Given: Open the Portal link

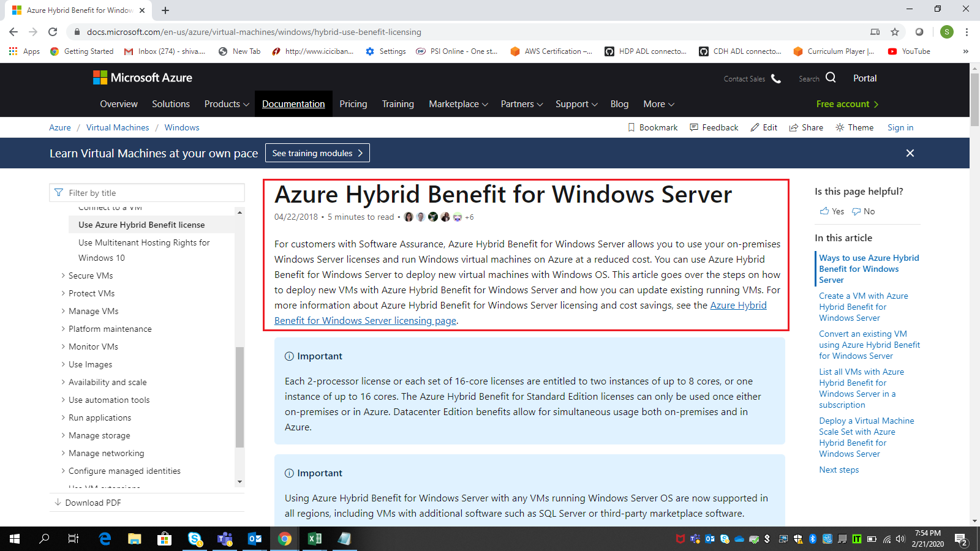Looking at the screenshot, I should click(x=865, y=78).
